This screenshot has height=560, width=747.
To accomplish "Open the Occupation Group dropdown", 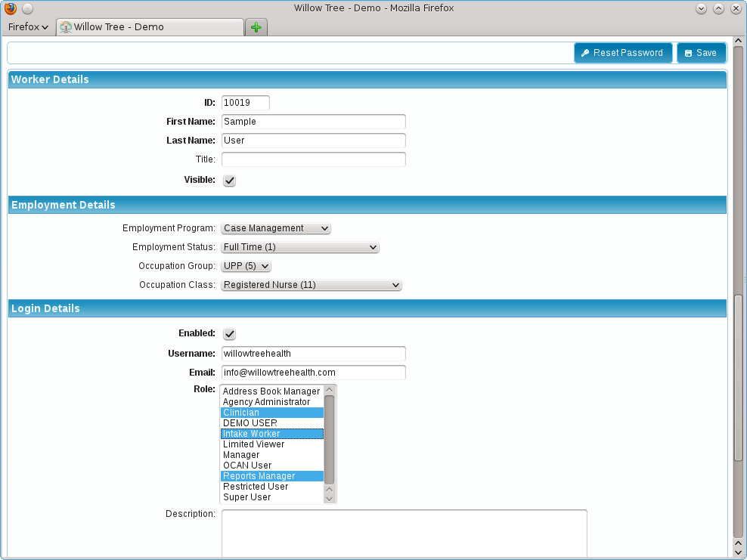I will tap(246, 266).
